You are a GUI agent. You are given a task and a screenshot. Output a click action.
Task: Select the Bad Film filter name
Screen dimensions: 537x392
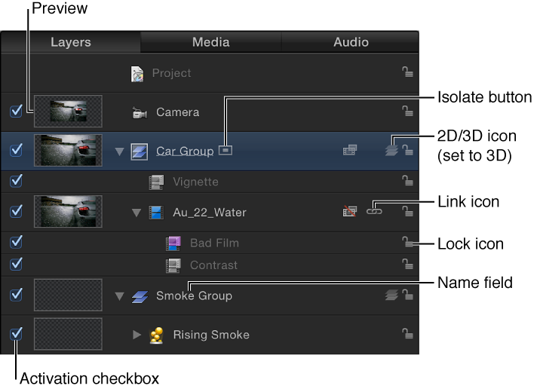(214, 243)
